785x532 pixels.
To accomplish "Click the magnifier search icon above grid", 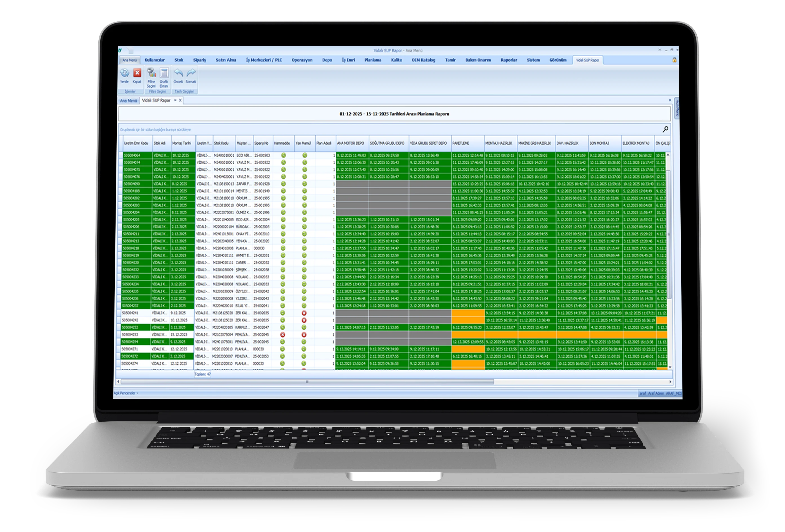I will coord(665,129).
